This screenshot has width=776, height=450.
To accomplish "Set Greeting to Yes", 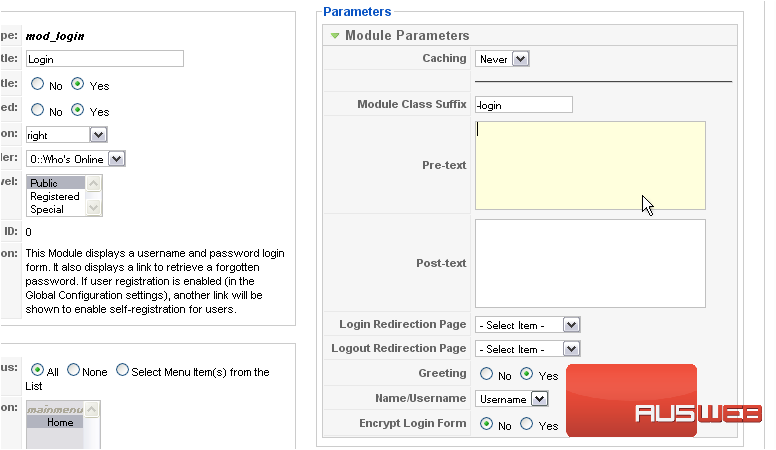I will coord(526,374).
